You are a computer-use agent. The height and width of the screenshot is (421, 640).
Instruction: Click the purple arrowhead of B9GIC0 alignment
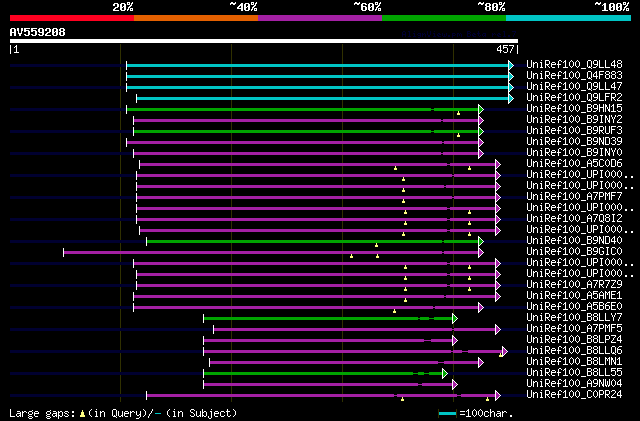[x=481, y=253]
